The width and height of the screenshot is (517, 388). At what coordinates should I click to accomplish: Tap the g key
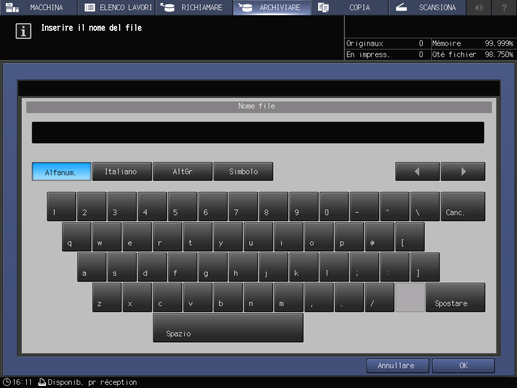(213, 267)
